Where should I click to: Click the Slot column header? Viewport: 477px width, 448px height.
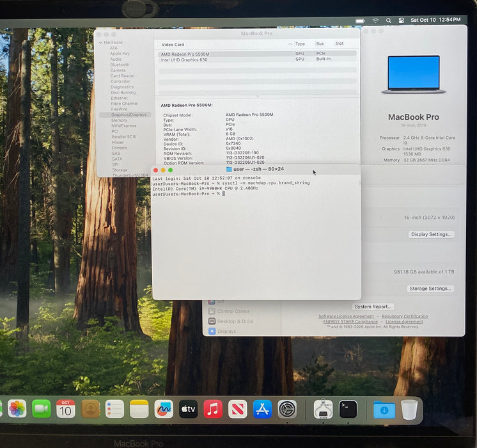(340, 44)
